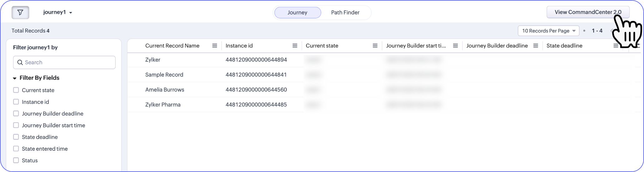Screen dimensions: 644x172
Task: Select the State entered time checkbox
Action: click(x=16, y=149)
